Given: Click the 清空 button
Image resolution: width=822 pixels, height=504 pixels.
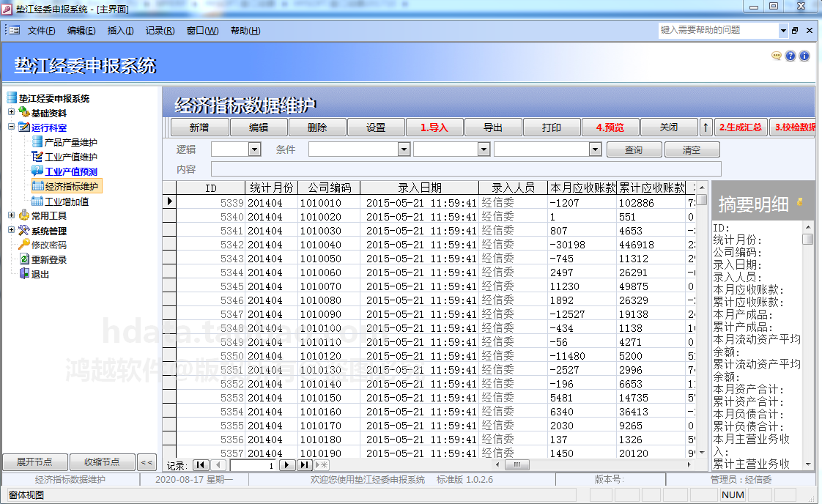Looking at the screenshot, I should coord(692,150).
